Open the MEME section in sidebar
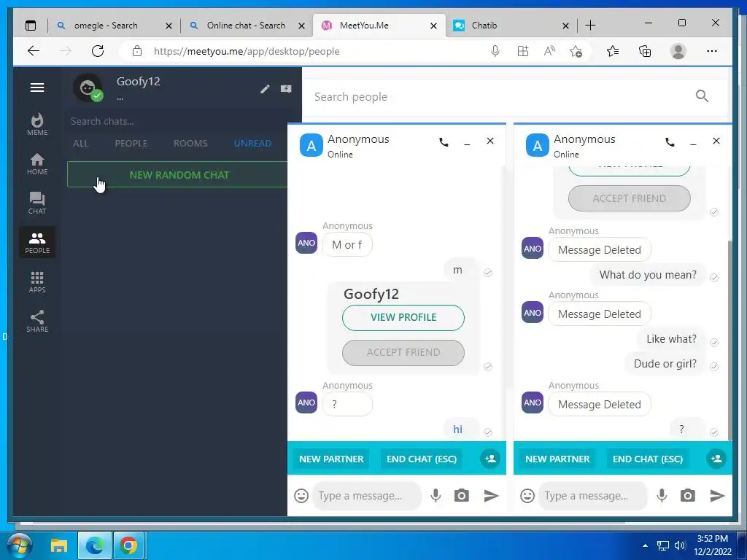 (x=37, y=124)
